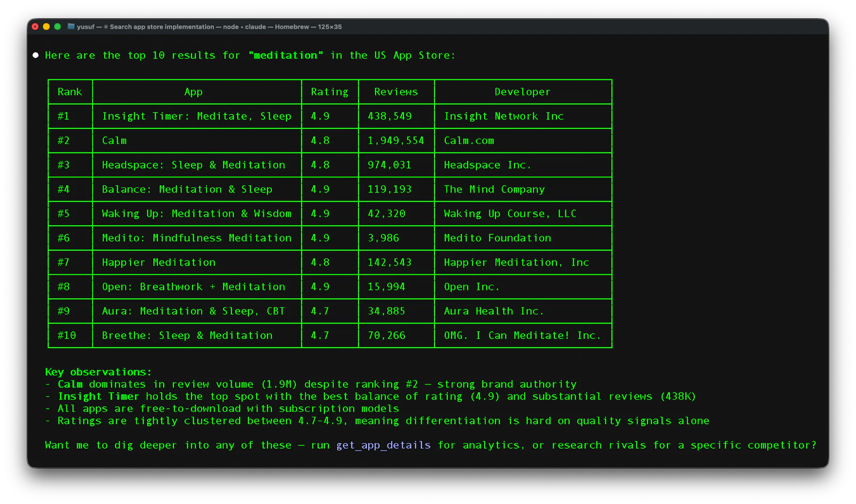Click the 'Key observations:' heading
Viewport: 856px width, 504px height.
coord(98,372)
